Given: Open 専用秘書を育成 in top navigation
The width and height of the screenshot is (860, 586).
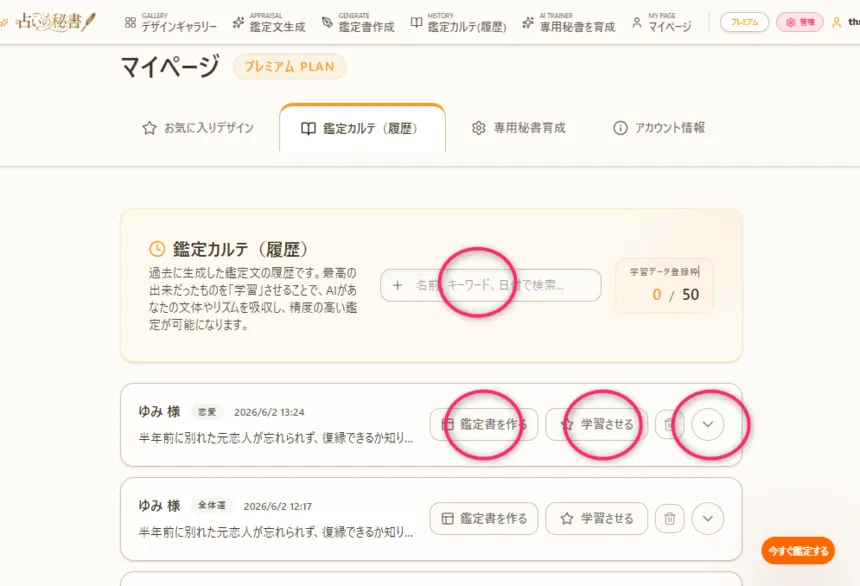Looking at the screenshot, I should pos(568,22).
